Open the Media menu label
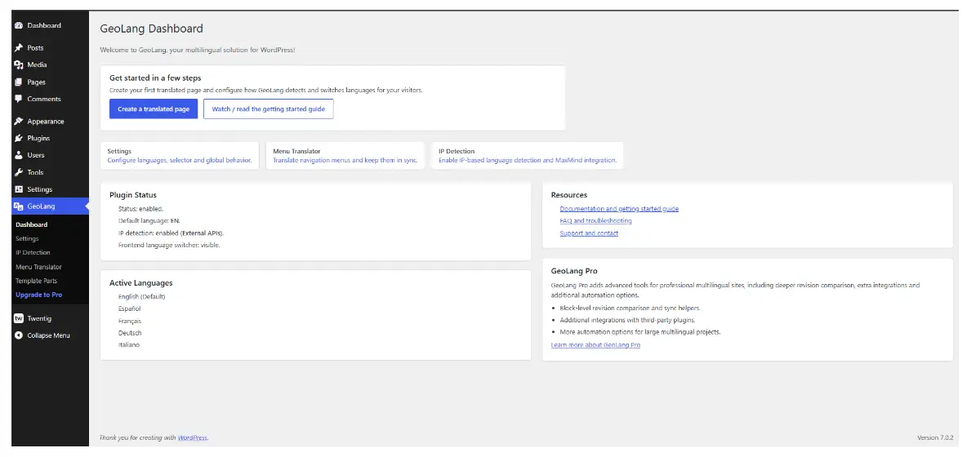Screen dimensions: 980x457 [x=37, y=65]
